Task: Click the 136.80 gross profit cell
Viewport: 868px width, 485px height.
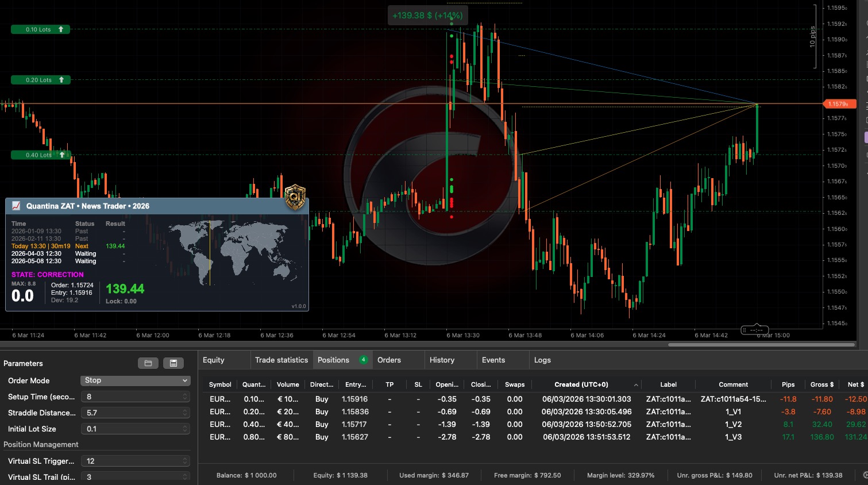Action: pos(821,437)
